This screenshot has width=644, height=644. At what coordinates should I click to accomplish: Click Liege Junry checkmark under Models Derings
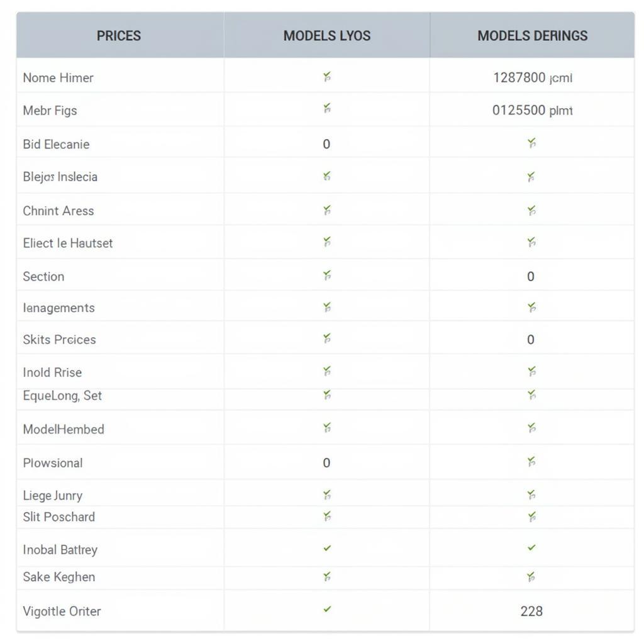[x=531, y=495]
